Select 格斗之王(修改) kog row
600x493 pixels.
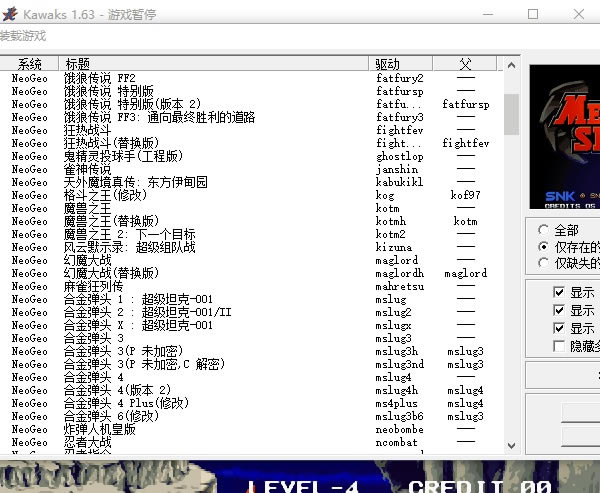pyautogui.click(x=251, y=195)
